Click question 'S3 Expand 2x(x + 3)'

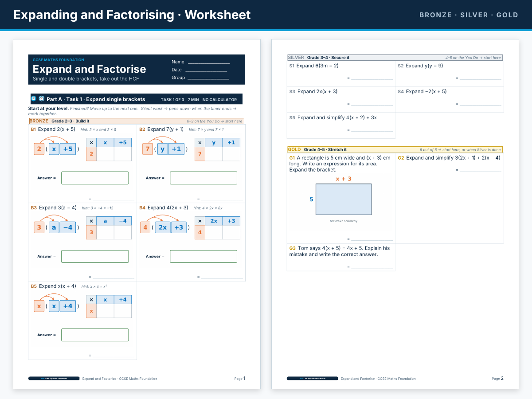(313, 91)
